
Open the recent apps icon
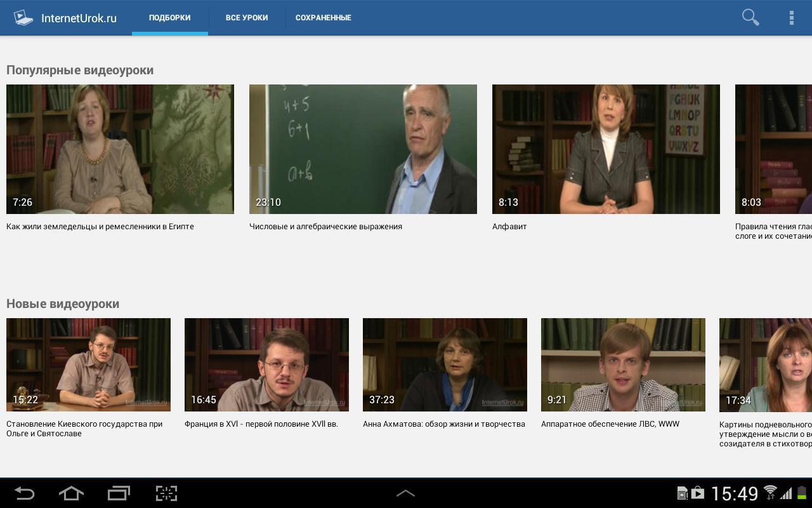point(119,493)
